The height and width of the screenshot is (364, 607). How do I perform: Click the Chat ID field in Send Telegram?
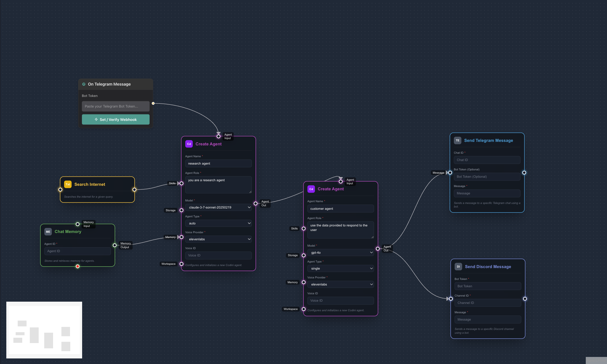coord(487,160)
